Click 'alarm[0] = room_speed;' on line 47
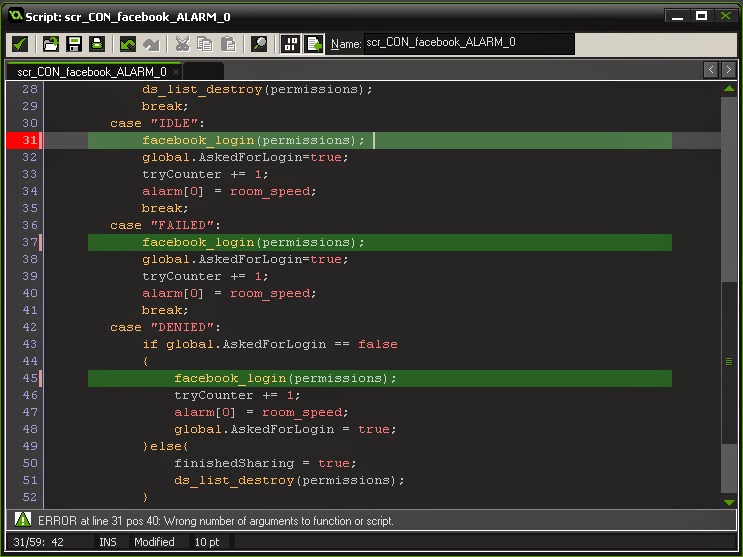The width and height of the screenshot is (743, 557). coord(261,412)
